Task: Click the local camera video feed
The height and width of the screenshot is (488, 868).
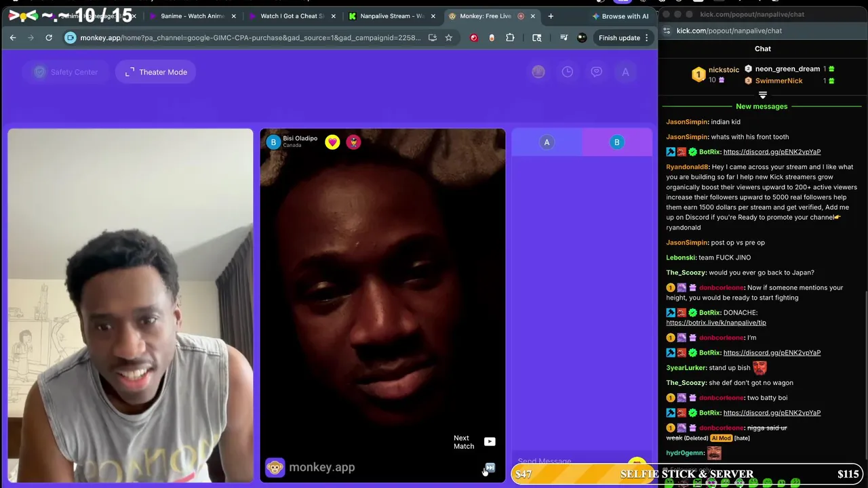Action: 130,306
